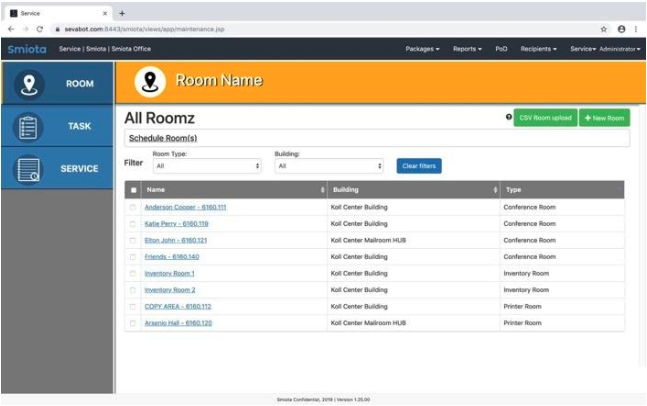Click the TASK clipboard sidebar icon

pos(28,127)
